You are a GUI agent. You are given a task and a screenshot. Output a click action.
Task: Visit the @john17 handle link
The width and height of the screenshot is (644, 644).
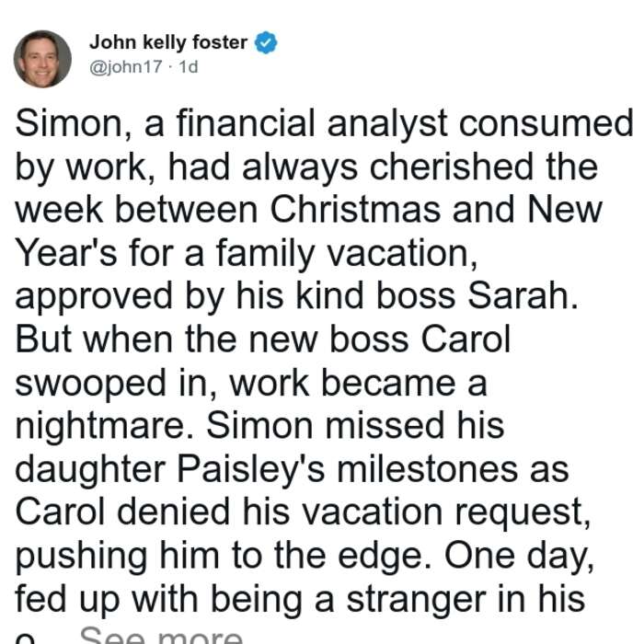click(x=126, y=66)
